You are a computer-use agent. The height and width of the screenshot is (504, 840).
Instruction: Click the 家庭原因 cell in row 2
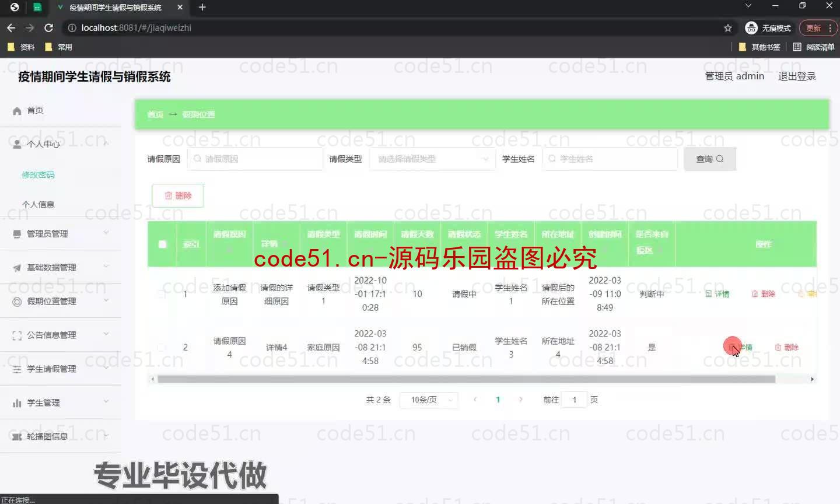tap(323, 347)
